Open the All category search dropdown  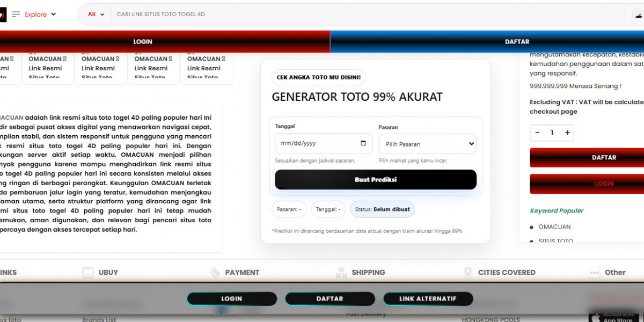click(x=96, y=14)
